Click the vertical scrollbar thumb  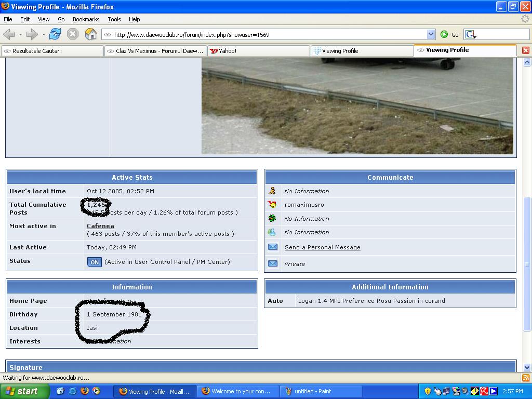point(527,263)
